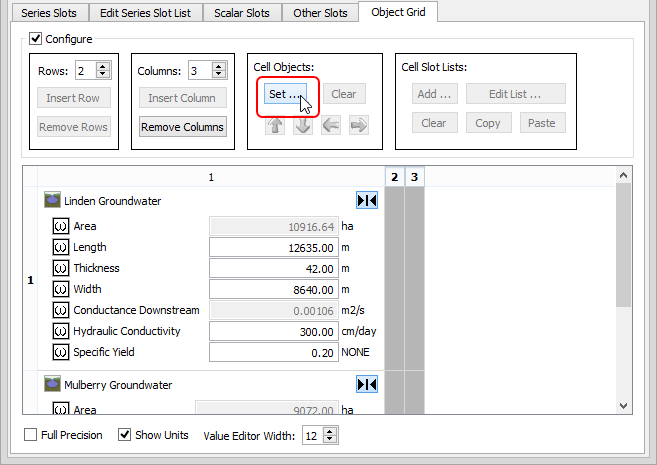Click the move cell left arrow icon
This screenshot has height=465, width=657.
[331, 126]
